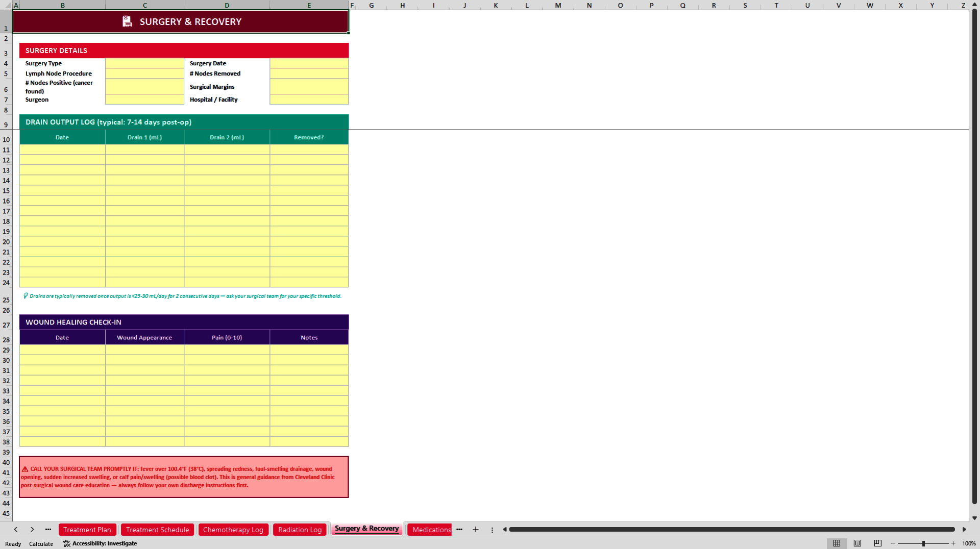Viewport: 980px width, 549px height.
Task: Switch to Page Layout view
Action: [x=857, y=543]
